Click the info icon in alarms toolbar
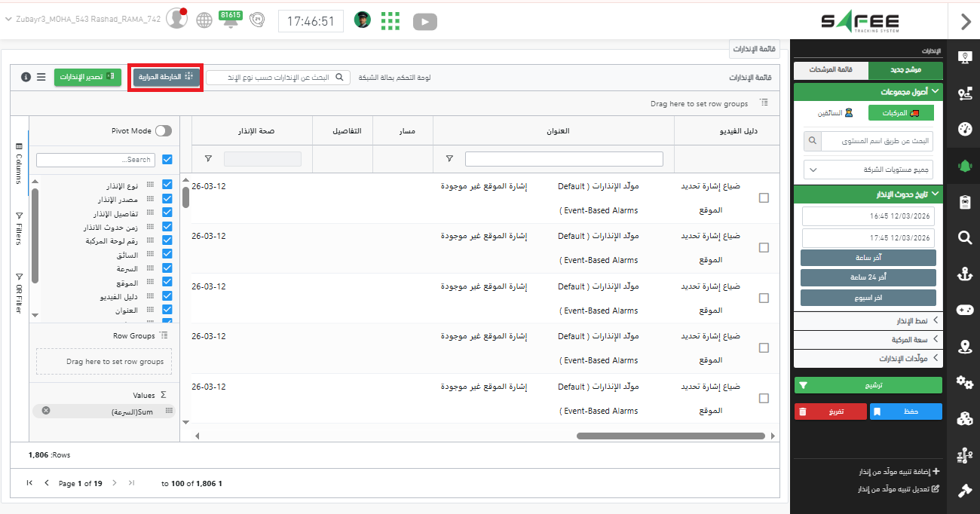980x514 pixels. [x=26, y=77]
